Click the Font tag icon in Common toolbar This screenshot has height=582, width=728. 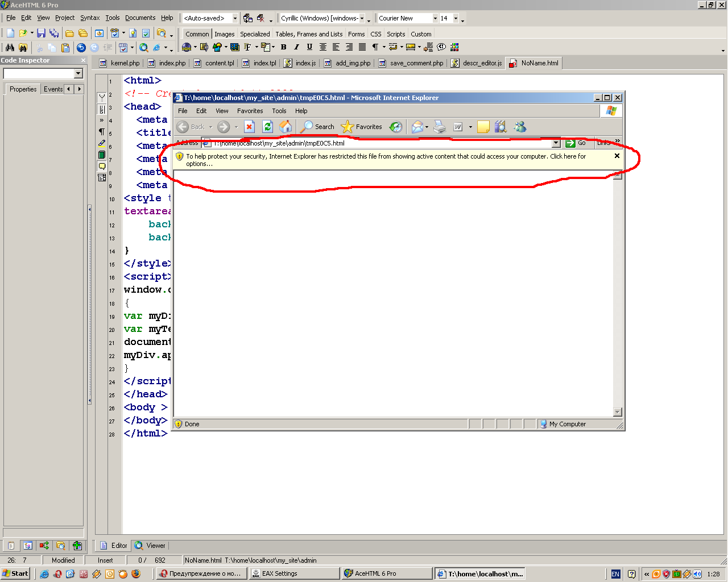point(247,47)
